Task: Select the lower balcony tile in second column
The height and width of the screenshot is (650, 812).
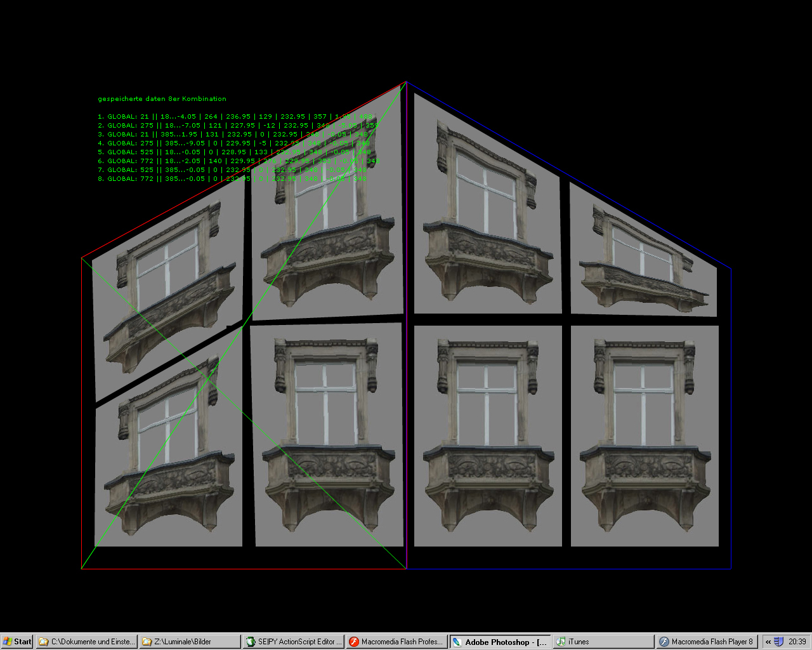Action: (328, 435)
